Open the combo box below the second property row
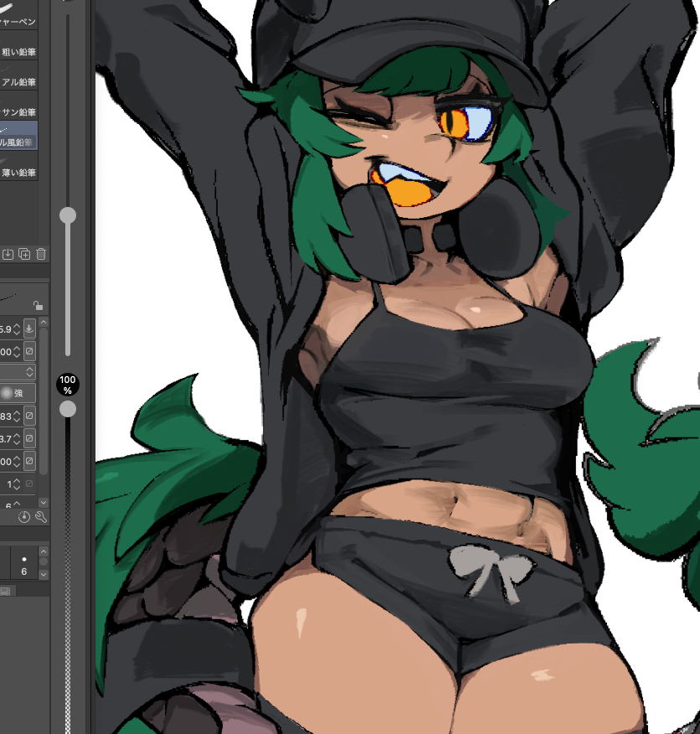This screenshot has width=700, height=734. [x=18, y=371]
